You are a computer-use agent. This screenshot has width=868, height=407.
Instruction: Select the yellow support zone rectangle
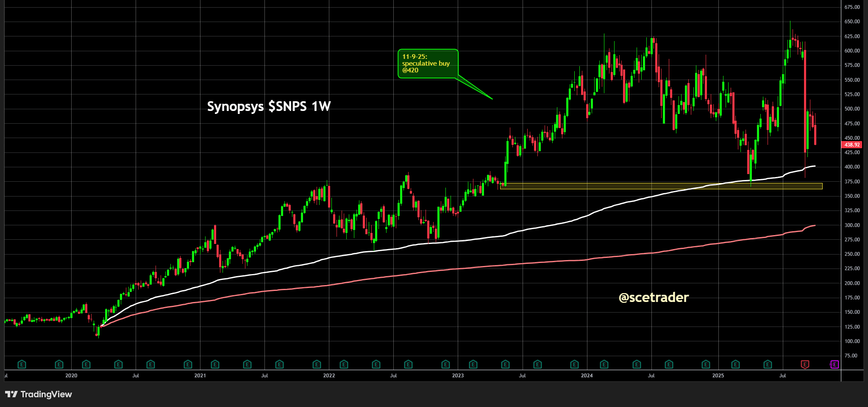[x=661, y=186]
